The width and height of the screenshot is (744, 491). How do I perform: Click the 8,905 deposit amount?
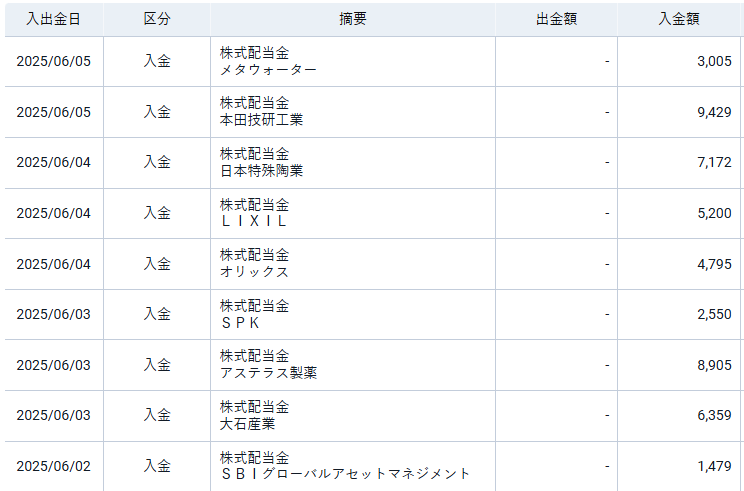click(x=714, y=365)
